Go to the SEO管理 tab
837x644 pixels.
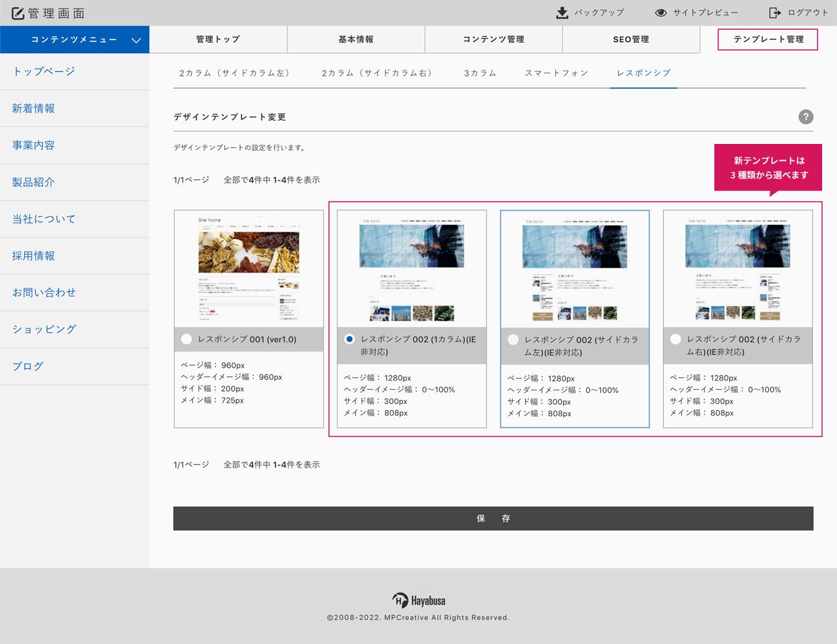pos(631,40)
